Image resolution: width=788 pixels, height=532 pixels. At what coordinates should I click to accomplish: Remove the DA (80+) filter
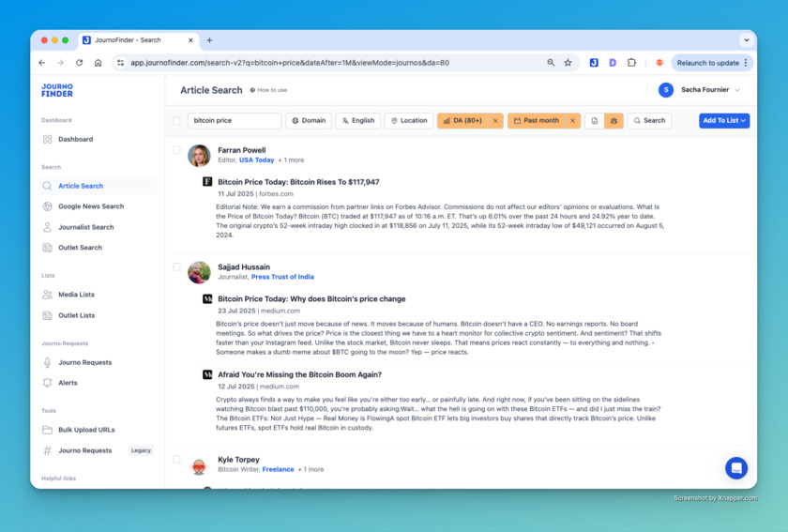(495, 121)
